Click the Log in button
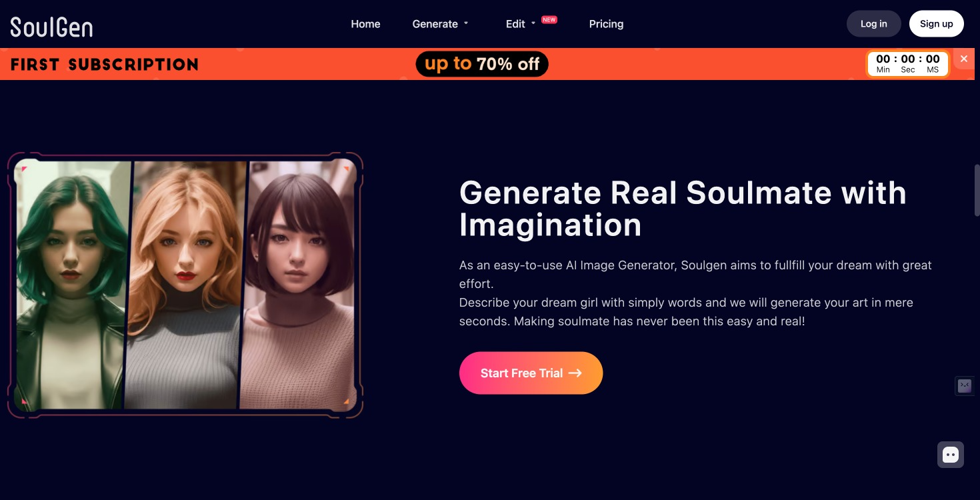The image size is (980, 500). (873, 23)
